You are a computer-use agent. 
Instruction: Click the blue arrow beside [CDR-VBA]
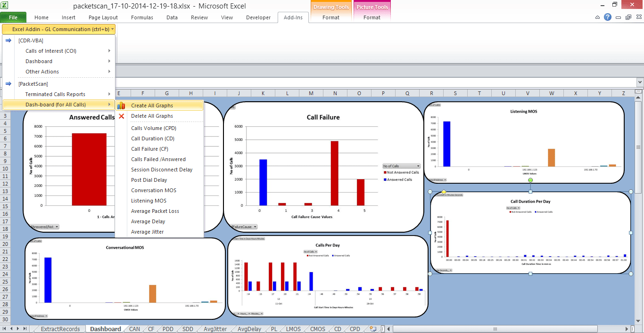[8, 41]
